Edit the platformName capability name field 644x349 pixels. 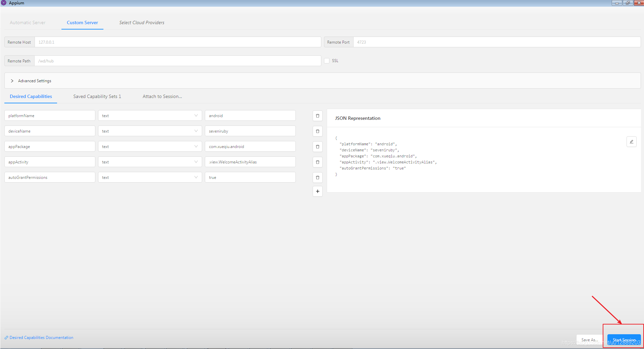[x=50, y=115]
